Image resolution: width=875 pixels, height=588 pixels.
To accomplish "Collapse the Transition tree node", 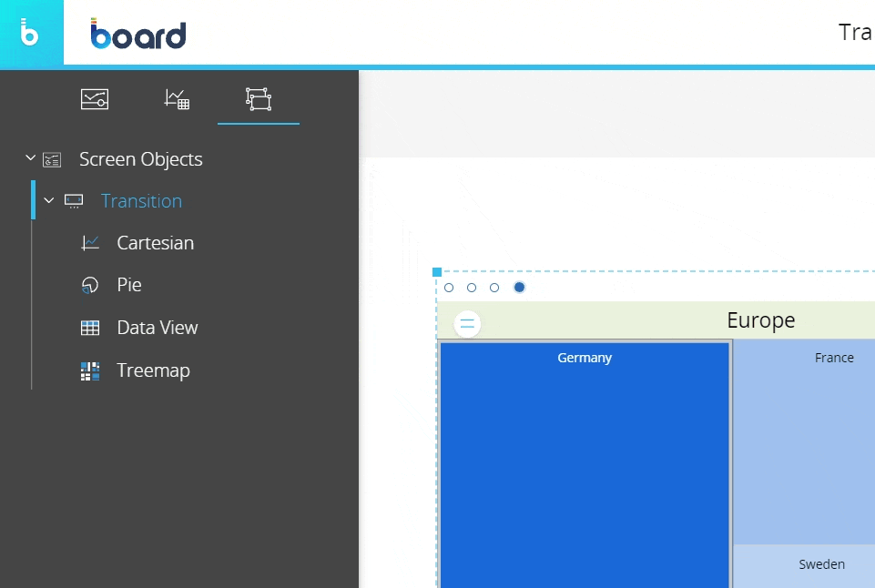I will pos(49,200).
